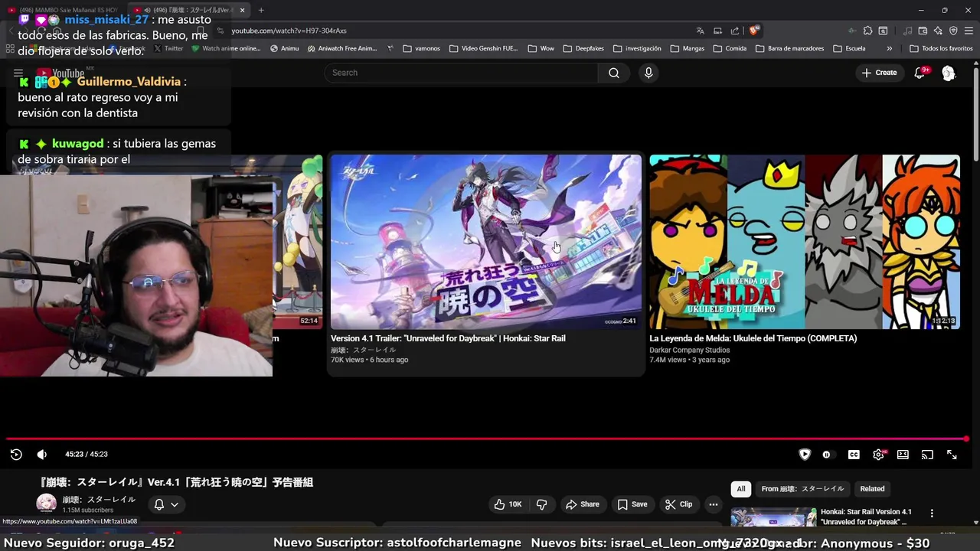Open Unraveled for Daybreak endscreen thumbnail
Image resolution: width=980 pixels, height=551 pixels.
coord(486,242)
